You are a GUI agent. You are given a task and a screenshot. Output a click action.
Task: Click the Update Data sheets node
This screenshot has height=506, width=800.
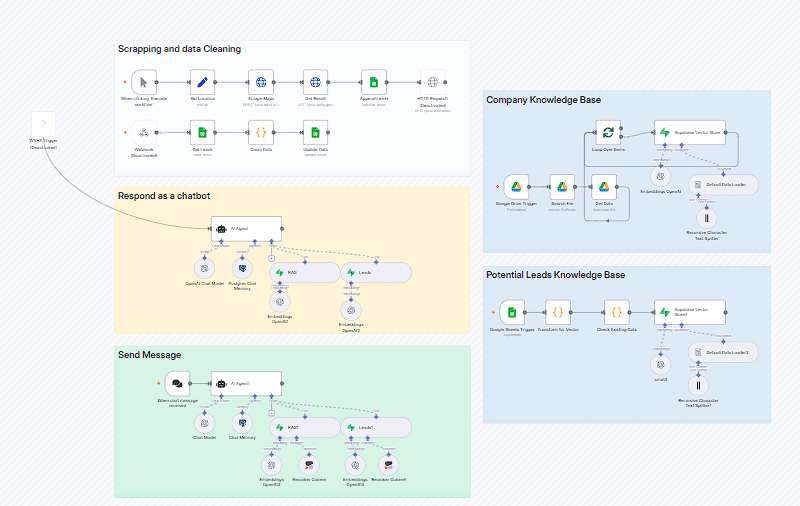coord(316,132)
